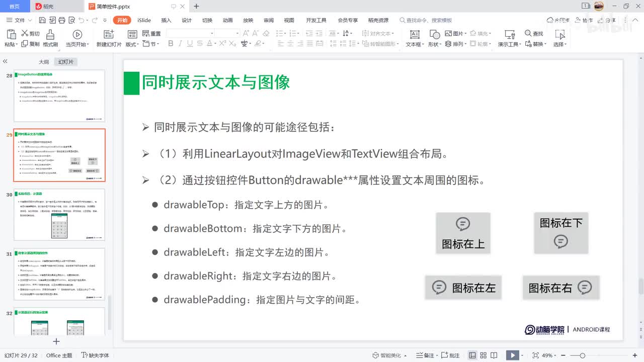Switch to Normal view in status bar

(472, 355)
